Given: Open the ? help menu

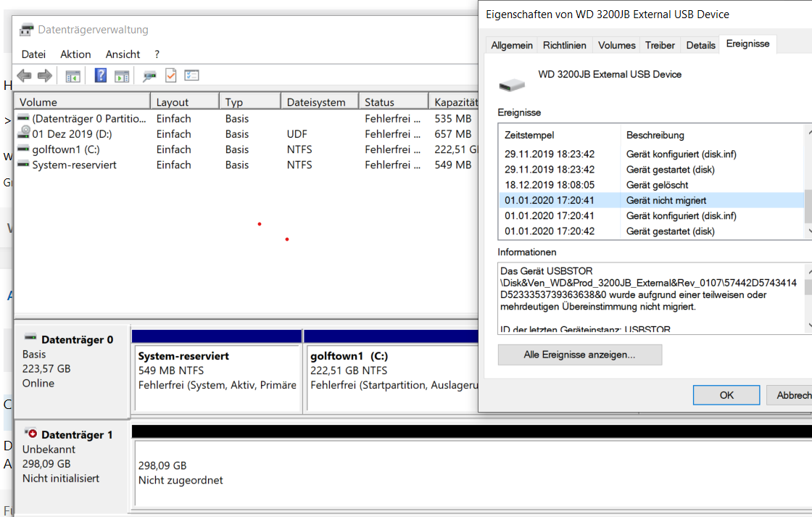Looking at the screenshot, I should pyautogui.click(x=157, y=54).
